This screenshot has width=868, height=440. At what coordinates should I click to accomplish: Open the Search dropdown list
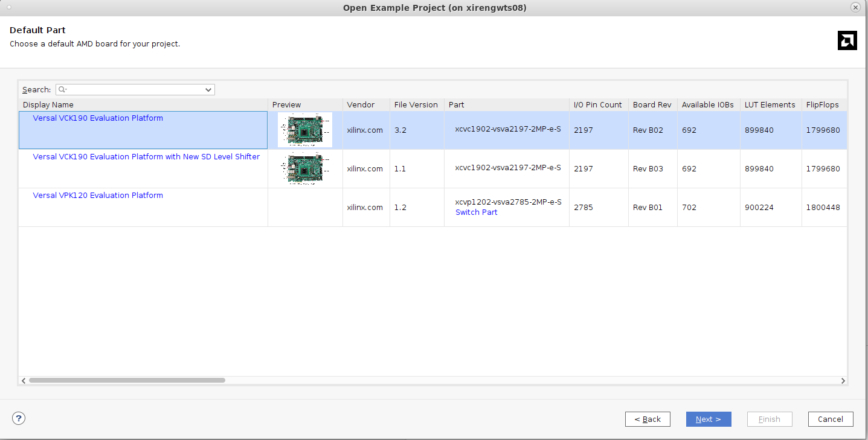pos(208,89)
